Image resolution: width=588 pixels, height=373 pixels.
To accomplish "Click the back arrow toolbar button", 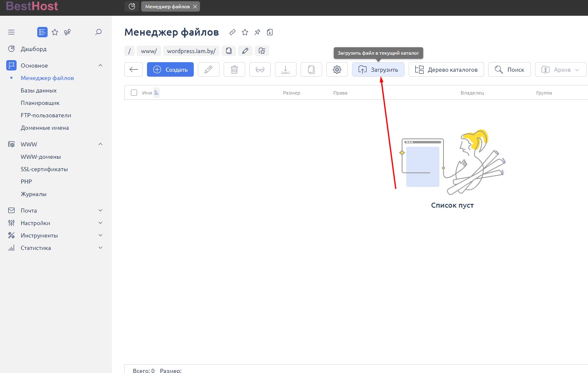I will click(133, 70).
